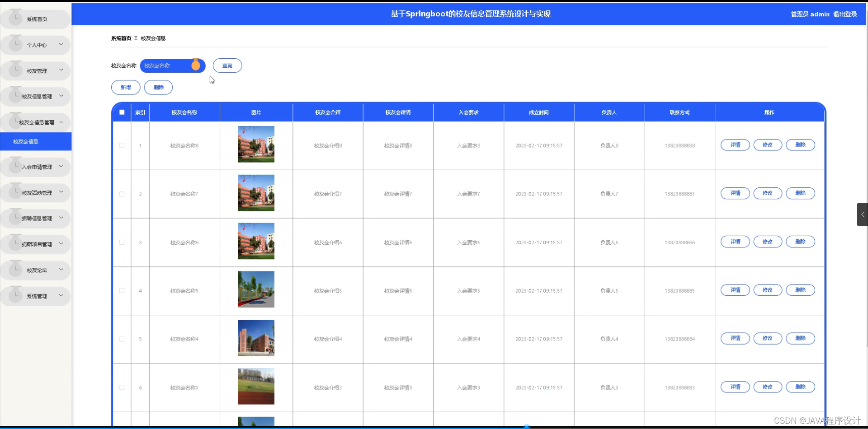868x429 pixels.
Task: Open 详情 for 校友会名称3
Action: pos(735,387)
